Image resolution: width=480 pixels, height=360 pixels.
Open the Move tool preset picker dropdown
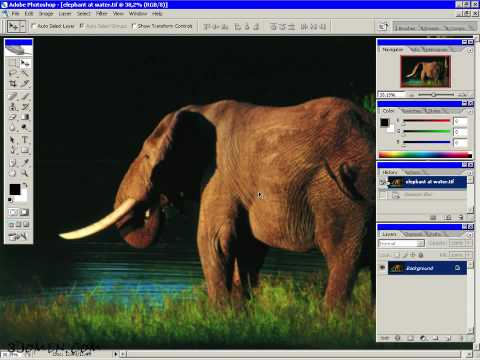pos(22,27)
